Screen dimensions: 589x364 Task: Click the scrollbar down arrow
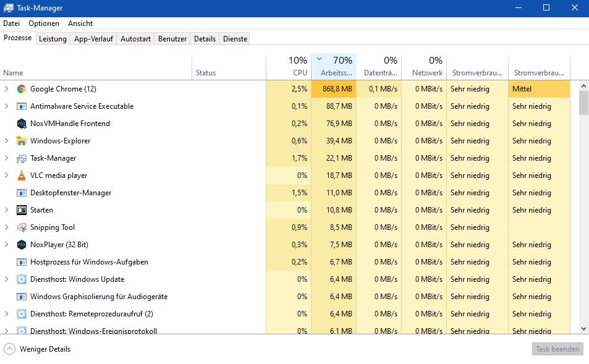pos(583,329)
